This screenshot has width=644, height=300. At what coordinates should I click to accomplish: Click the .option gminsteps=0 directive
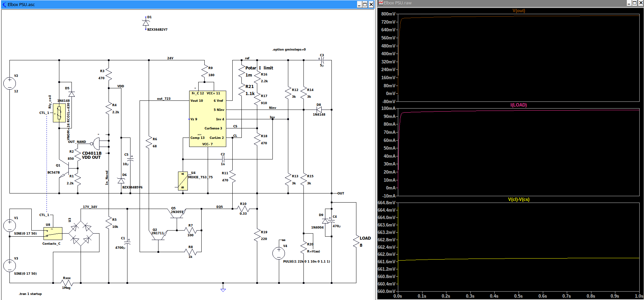tap(289, 50)
